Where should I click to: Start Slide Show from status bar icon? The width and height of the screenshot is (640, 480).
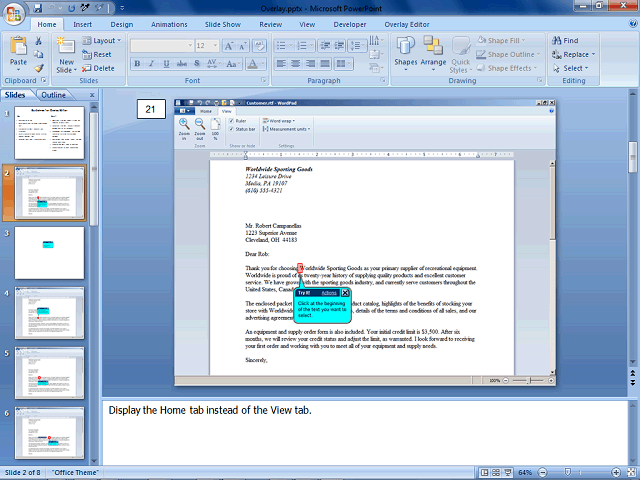508,473
